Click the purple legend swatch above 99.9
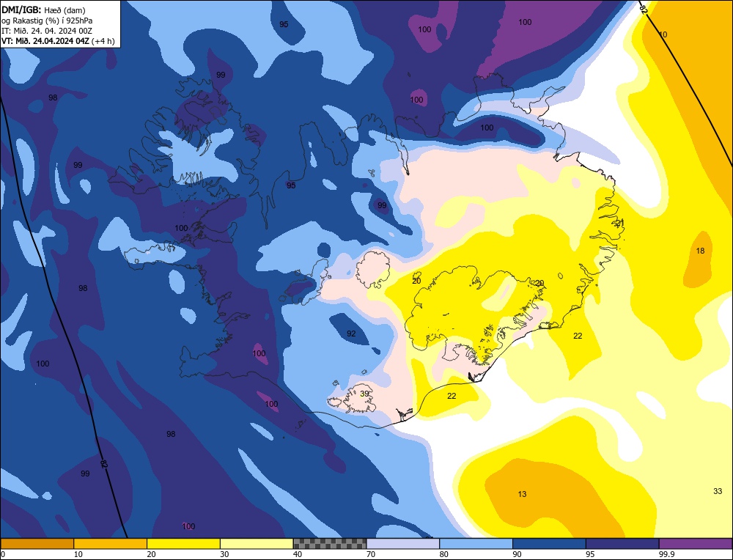The width and height of the screenshot is (733, 560). click(x=696, y=543)
